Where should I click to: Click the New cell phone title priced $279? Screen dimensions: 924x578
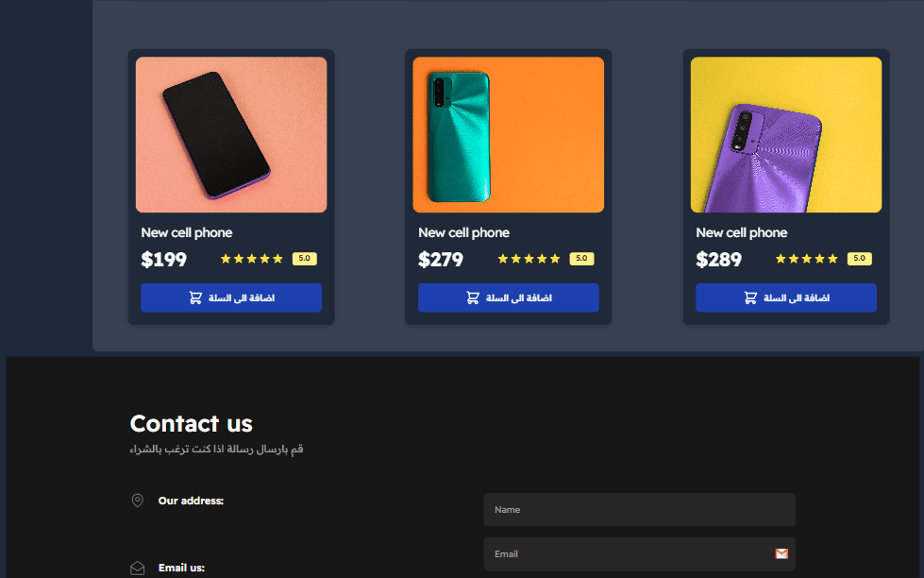click(463, 232)
